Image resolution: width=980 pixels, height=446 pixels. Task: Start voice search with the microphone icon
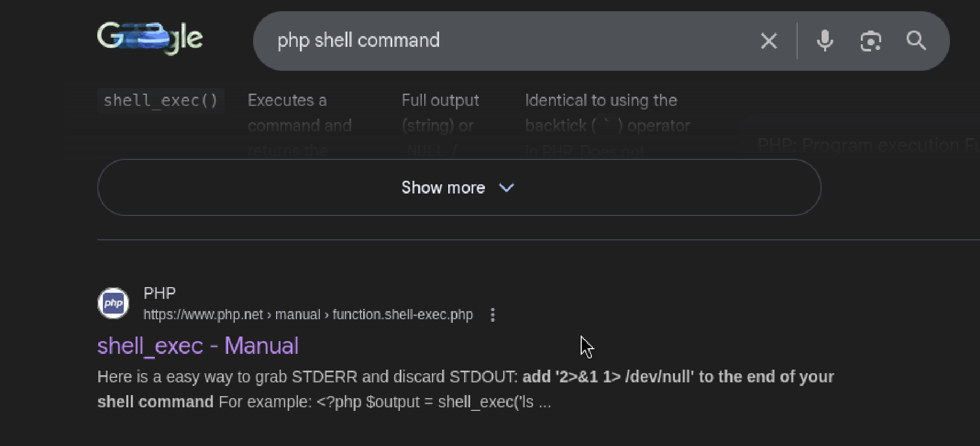click(x=825, y=41)
